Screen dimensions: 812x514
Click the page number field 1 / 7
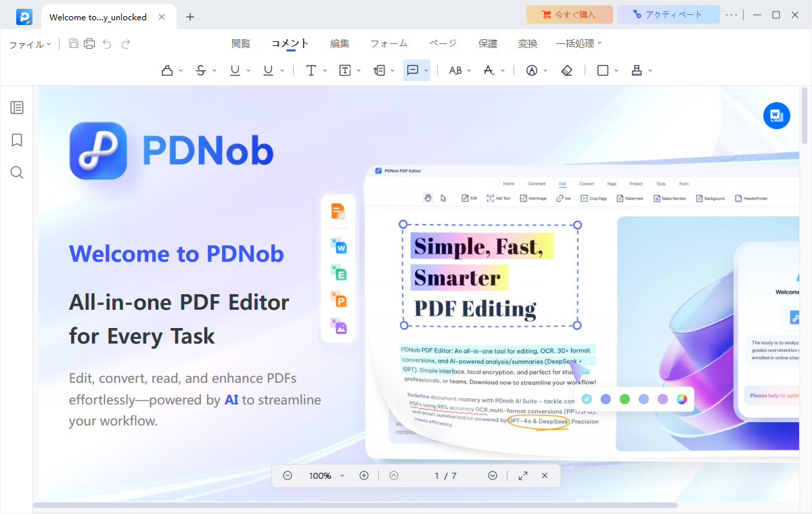pos(445,475)
